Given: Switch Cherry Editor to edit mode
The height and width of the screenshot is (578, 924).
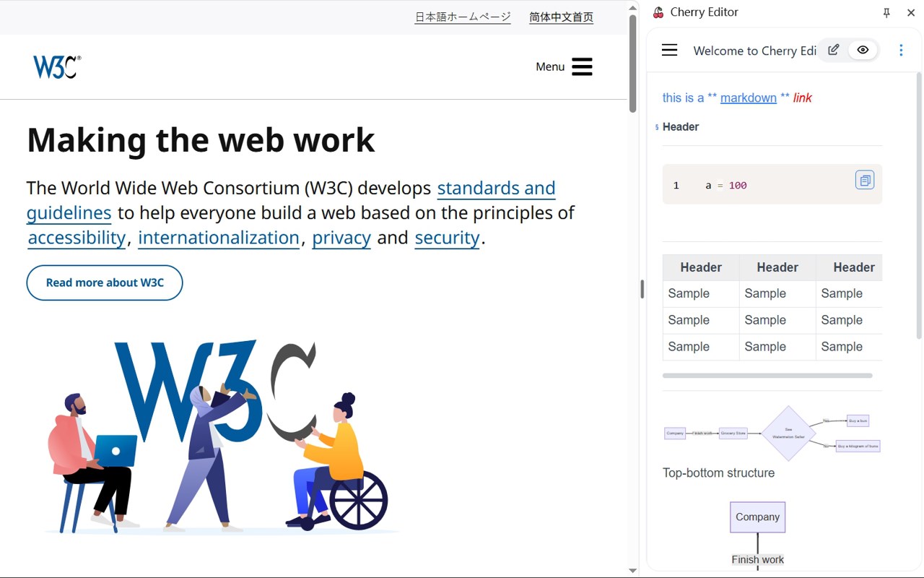Looking at the screenshot, I should coord(834,50).
